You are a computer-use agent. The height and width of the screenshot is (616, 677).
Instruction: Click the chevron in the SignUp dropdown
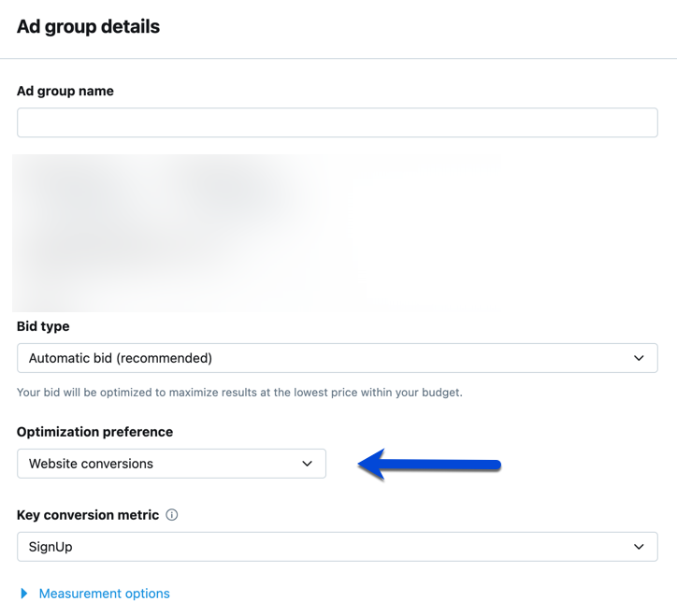pyautogui.click(x=639, y=547)
